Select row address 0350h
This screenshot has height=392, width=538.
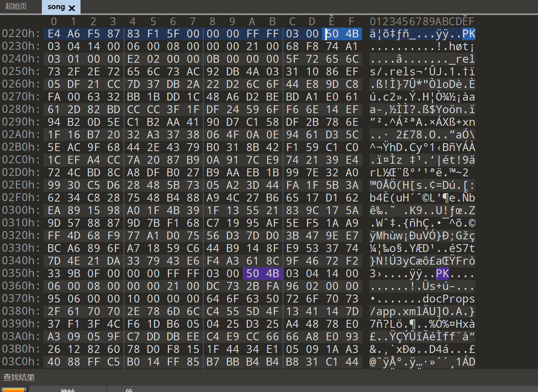pos(21,274)
